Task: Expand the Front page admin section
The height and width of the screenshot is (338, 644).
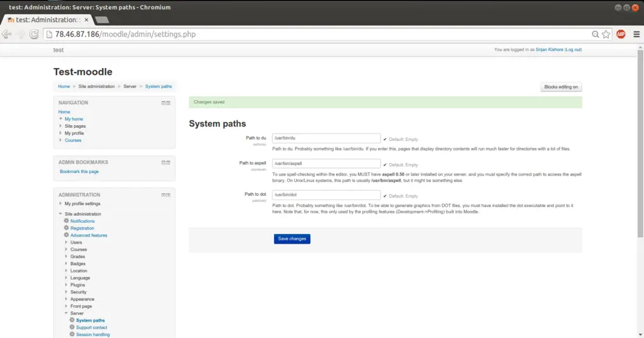Action: click(66, 306)
